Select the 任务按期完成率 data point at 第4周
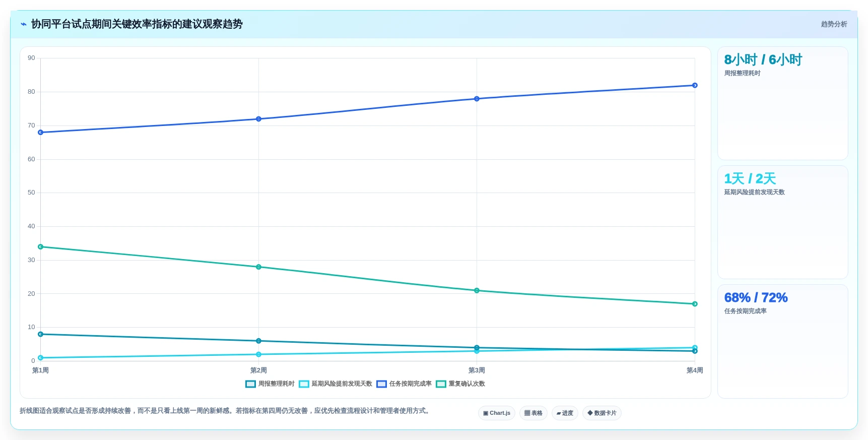This screenshot has height=440, width=868. click(x=695, y=85)
